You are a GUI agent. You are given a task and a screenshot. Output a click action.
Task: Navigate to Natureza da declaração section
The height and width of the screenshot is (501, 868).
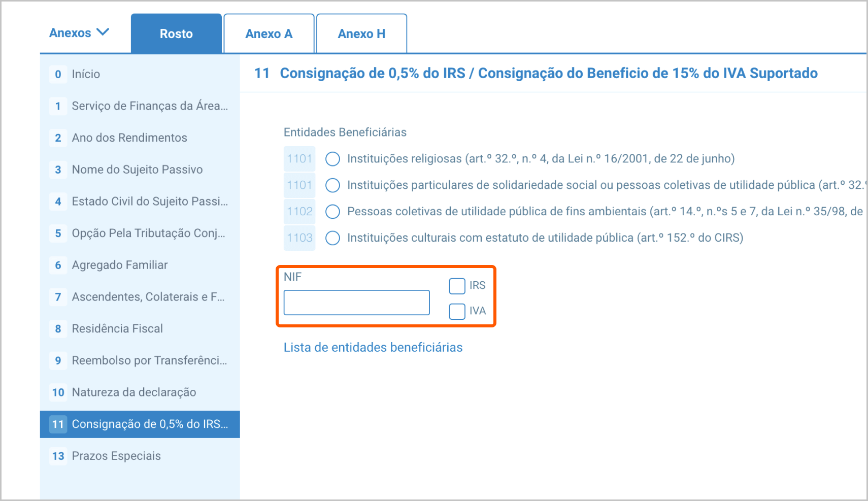[133, 392]
